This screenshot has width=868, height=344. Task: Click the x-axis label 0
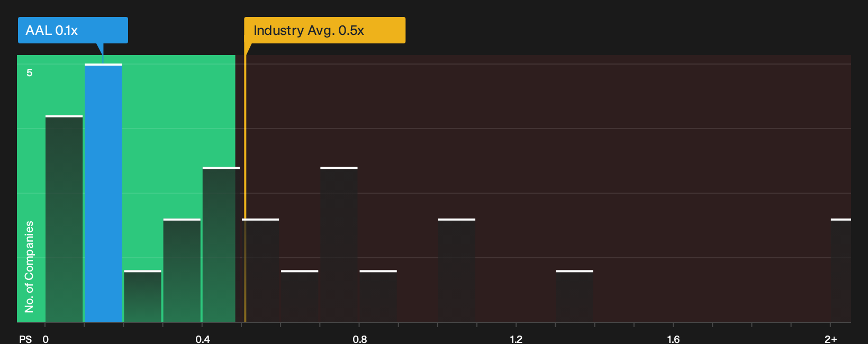(x=46, y=339)
